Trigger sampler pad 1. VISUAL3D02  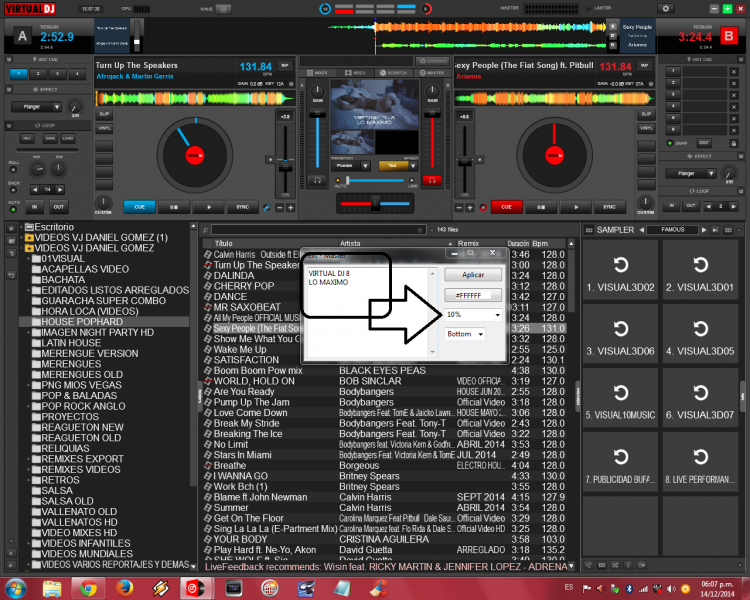click(x=620, y=270)
